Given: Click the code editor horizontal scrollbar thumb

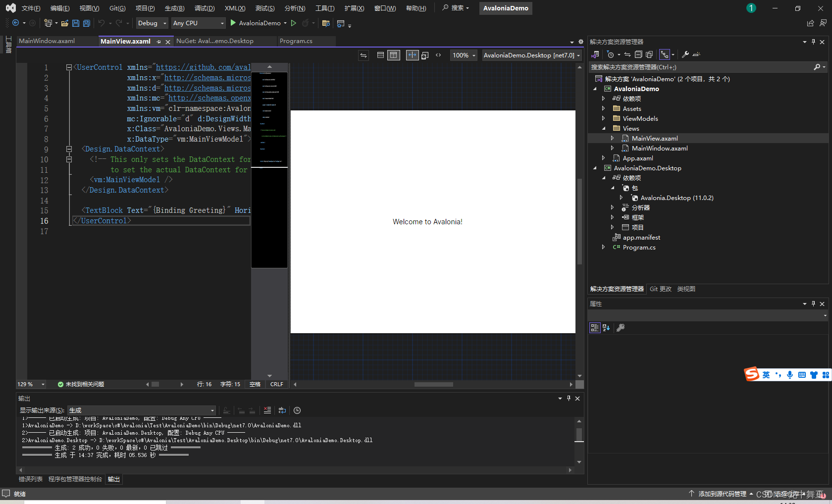Looking at the screenshot, I should pos(156,384).
